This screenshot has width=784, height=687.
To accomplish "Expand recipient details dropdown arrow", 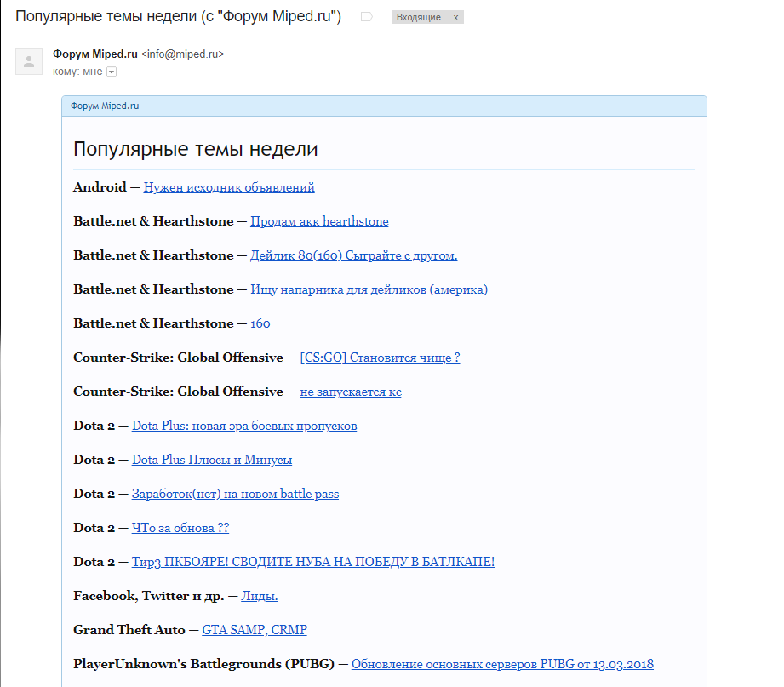I will [x=112, y=72].
